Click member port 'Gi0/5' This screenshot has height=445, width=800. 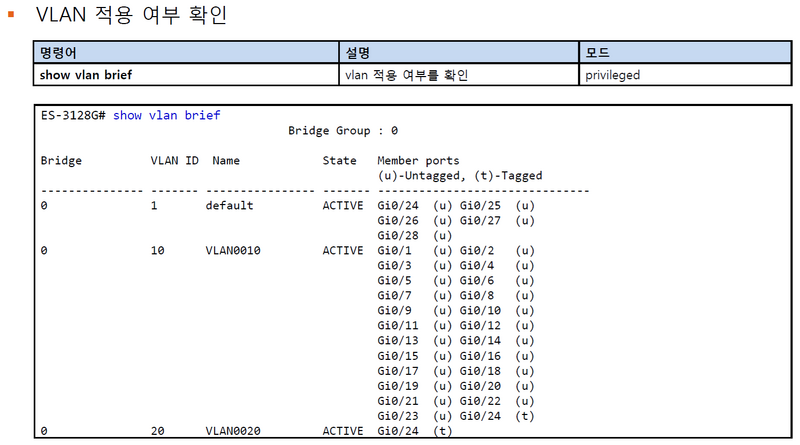click(x=394, y=281)
